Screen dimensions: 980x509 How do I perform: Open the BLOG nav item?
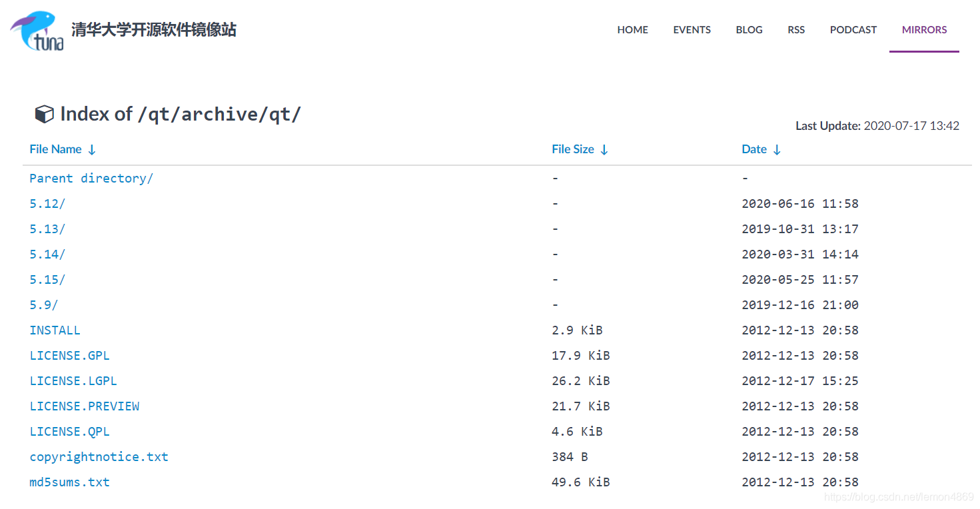749,30
